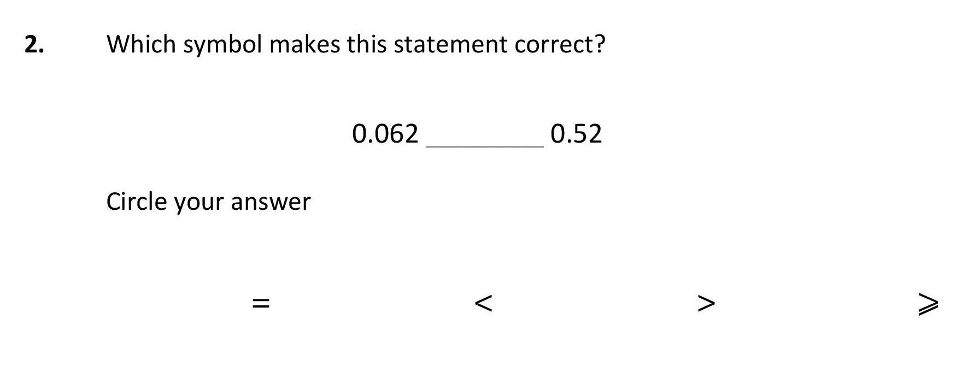The image size is (980, 372).
Task: Select the greater-than-or-equal symbol option
Action: (928, 304)
